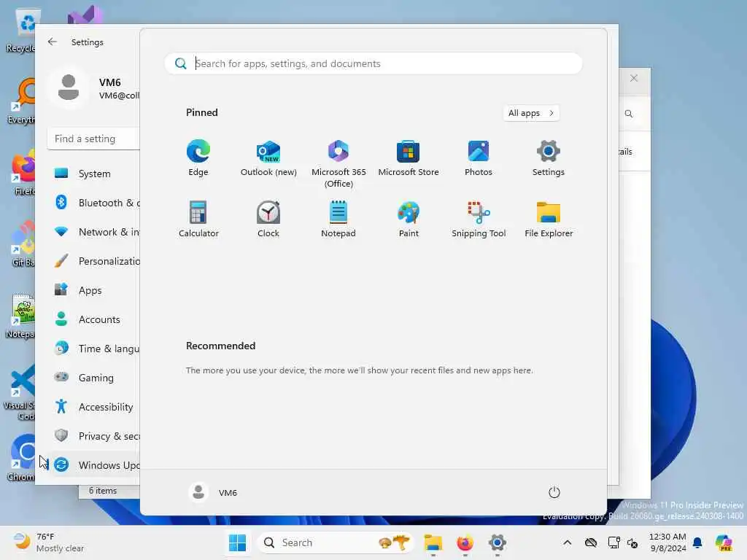Click '6 items' in Explorer status bar
This screenshot has width=747, height=560.
click(103, 491)
